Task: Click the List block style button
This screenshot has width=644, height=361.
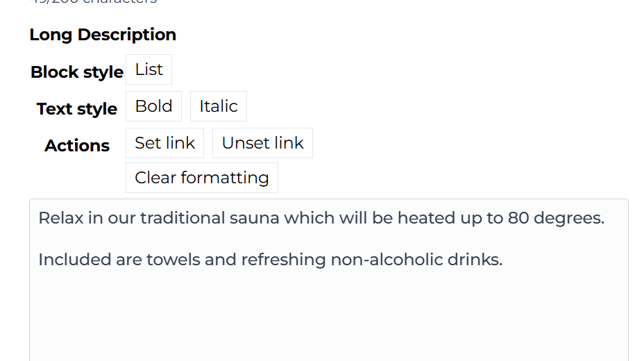Action: (149, 69)
